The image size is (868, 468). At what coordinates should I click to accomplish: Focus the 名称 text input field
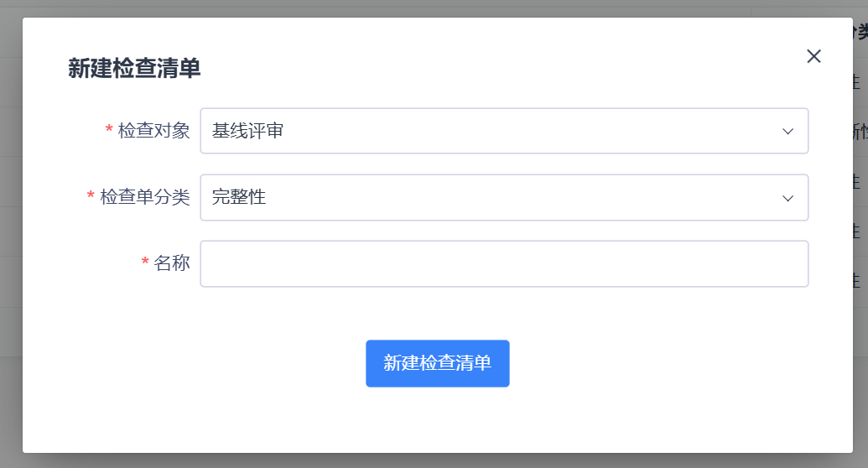point(503,263)
